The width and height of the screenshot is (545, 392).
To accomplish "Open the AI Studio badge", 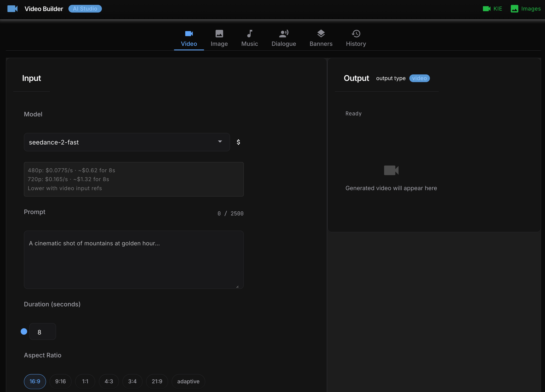I will click(x=85, y=9).
